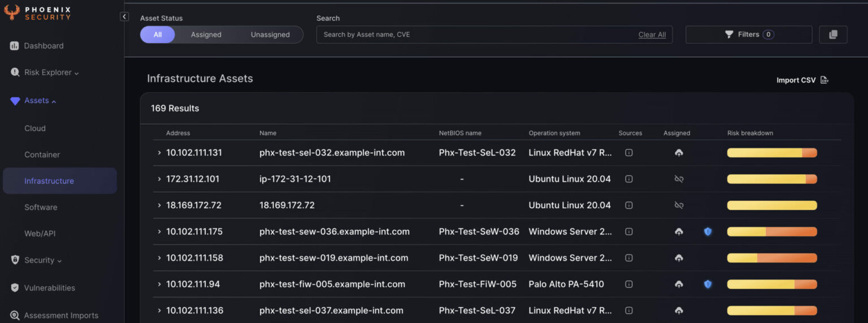The image size is (868, 323).
Task: Collapse the sidebar with arrow button
Action: tap(124, 17)
